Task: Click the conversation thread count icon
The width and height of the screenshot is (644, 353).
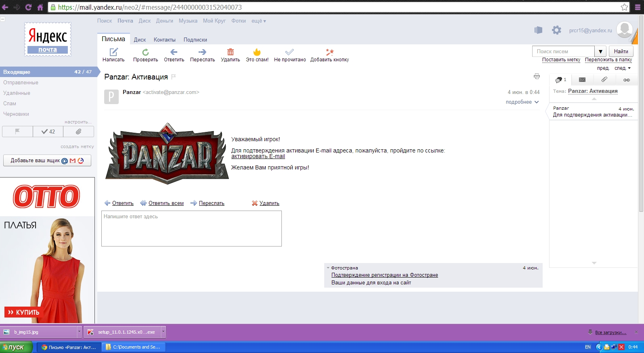Action: pos(561,79)
